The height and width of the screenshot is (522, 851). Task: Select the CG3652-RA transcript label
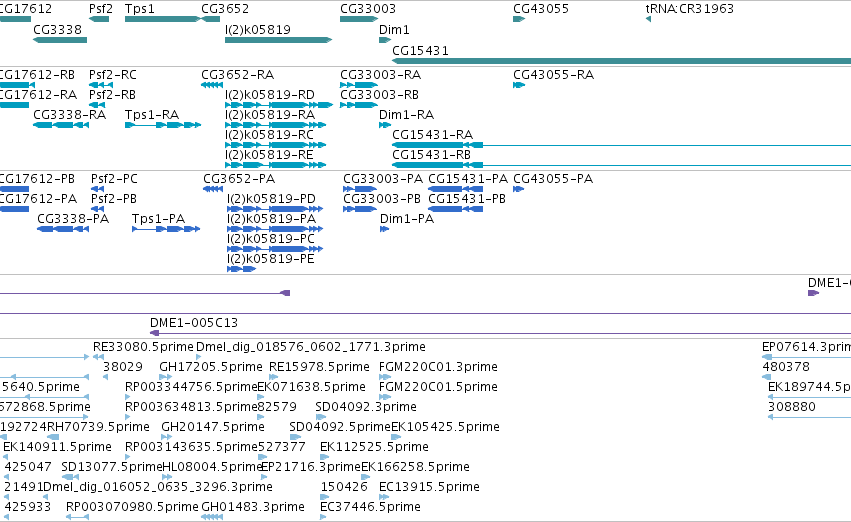[x=237, y=74]
